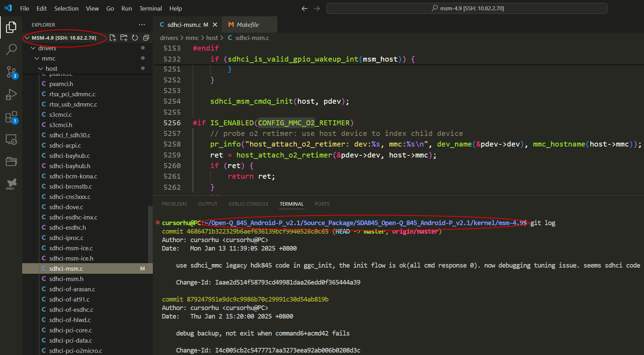This screenshot has height=355, width=644.
Task: Go back with the navigation arrow
Action: [305, 8]
